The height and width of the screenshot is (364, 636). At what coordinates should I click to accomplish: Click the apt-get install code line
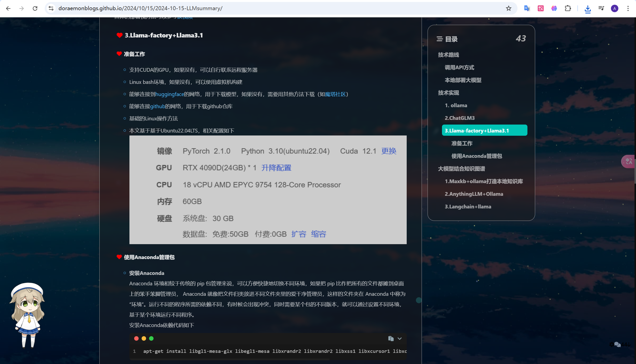275,351
